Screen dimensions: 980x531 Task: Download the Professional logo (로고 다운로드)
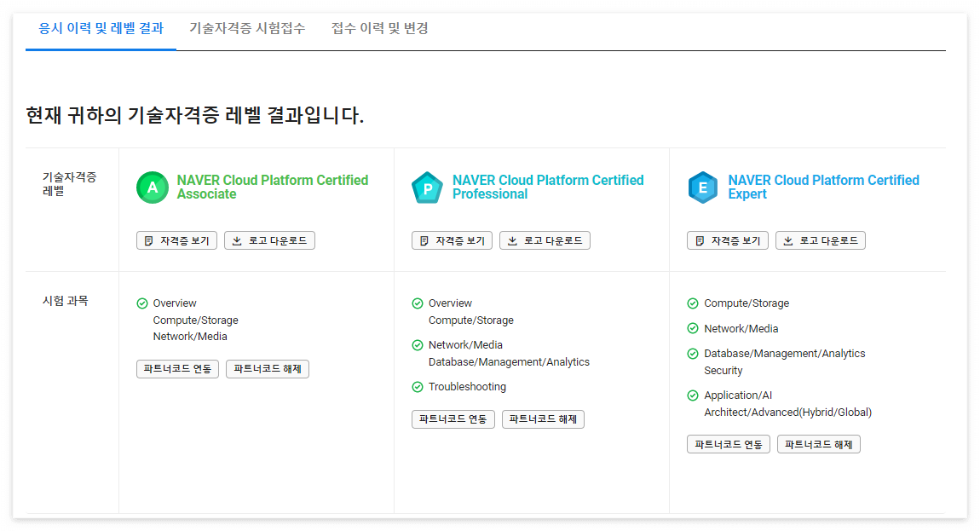tap(545, 241)
